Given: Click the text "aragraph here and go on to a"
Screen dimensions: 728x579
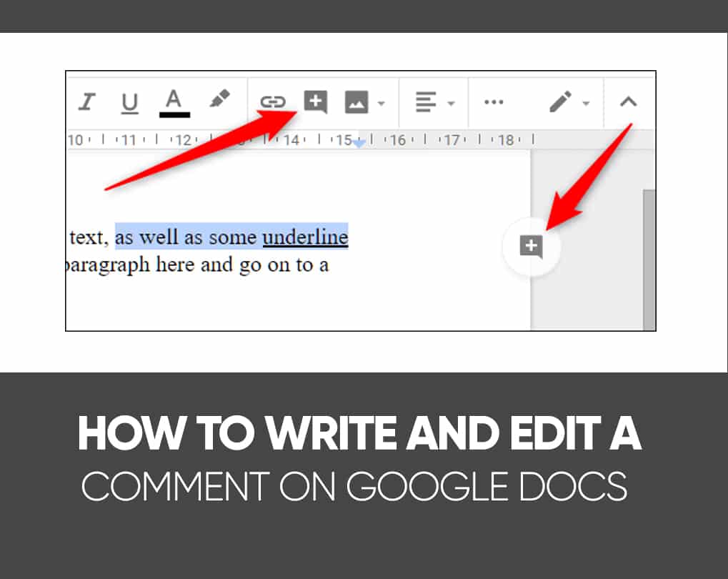Looking at the screenshot, I should pyautogui.click(x=198, y=265).
